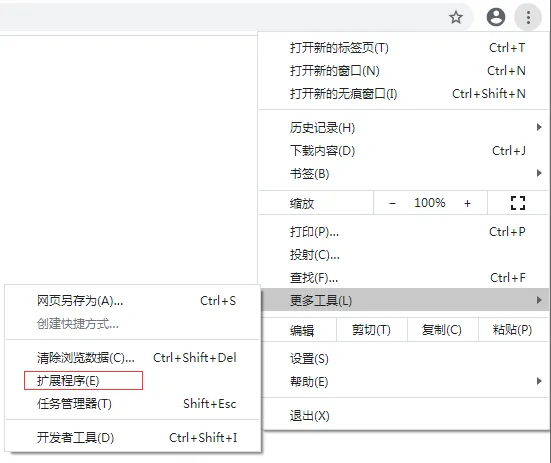This screenshot has height=463, width=551.
Task: Click 粘贴(P) paste button
Action: coord(513,330)
